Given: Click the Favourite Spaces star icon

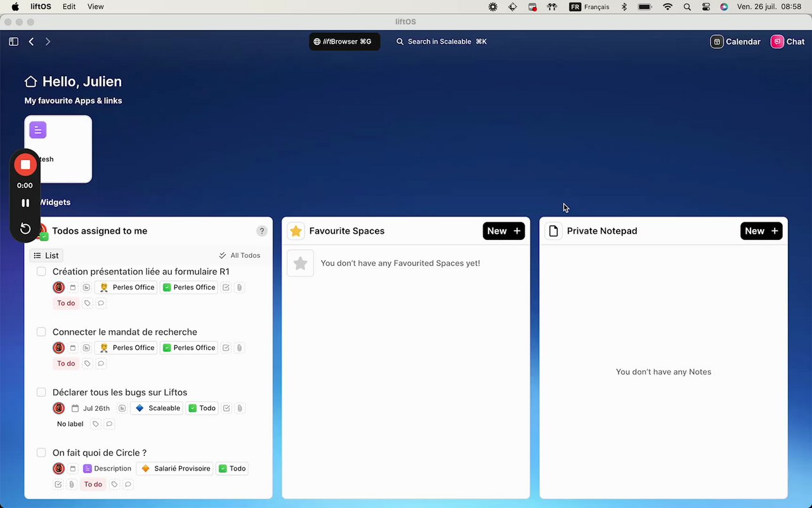Looking at the screenshot, I should [296, 231].
